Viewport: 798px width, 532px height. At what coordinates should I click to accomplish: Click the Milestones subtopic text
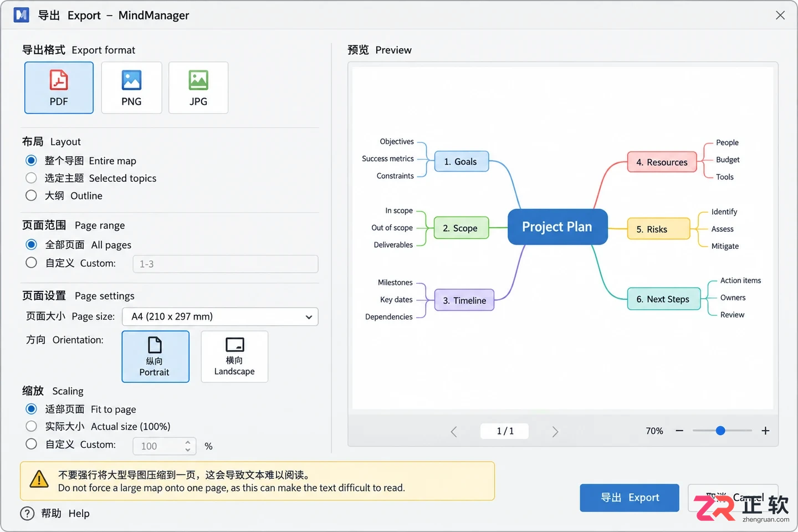point(395,283)
